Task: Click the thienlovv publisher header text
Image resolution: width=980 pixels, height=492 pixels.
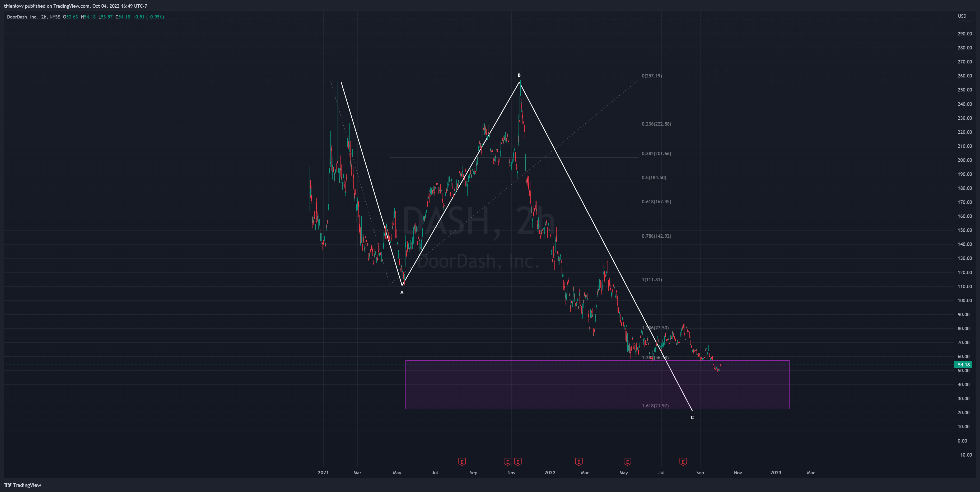Action: pos(75,6)
